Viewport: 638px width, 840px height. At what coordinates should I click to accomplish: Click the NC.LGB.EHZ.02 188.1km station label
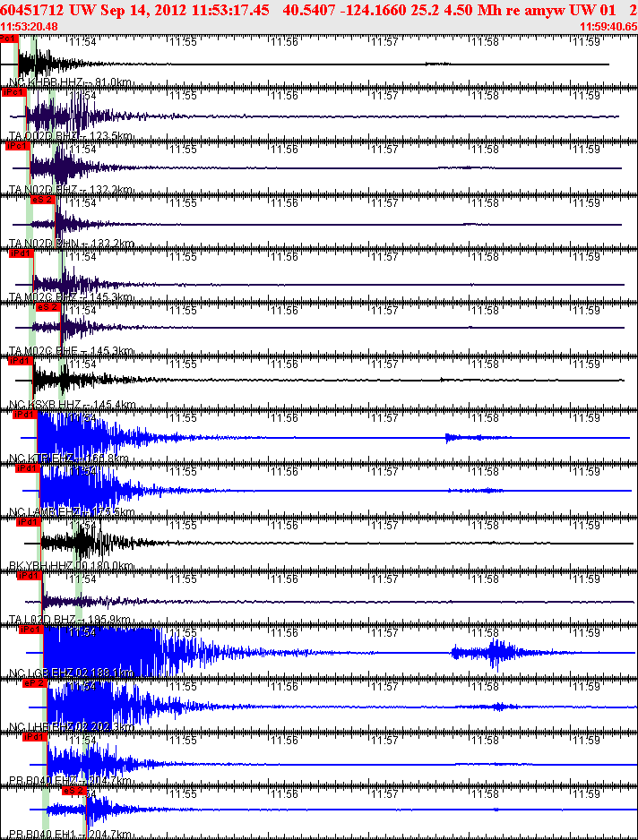pos(72,673)
